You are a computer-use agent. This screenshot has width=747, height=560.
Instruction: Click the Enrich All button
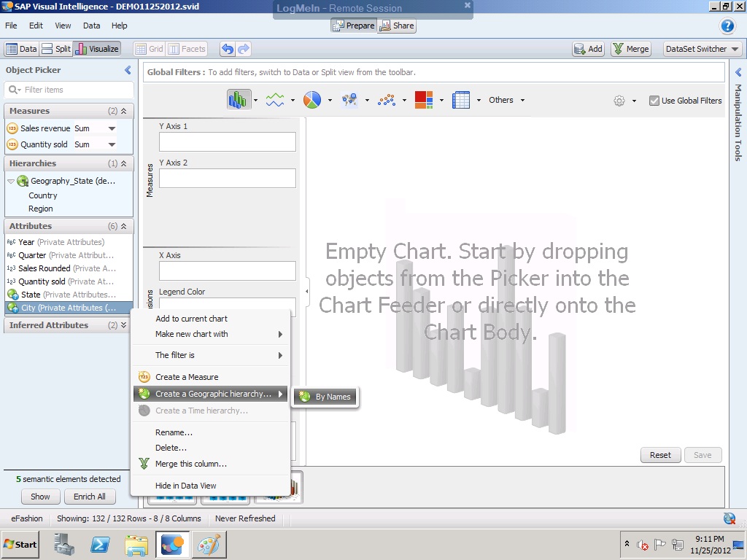(90, 497)
